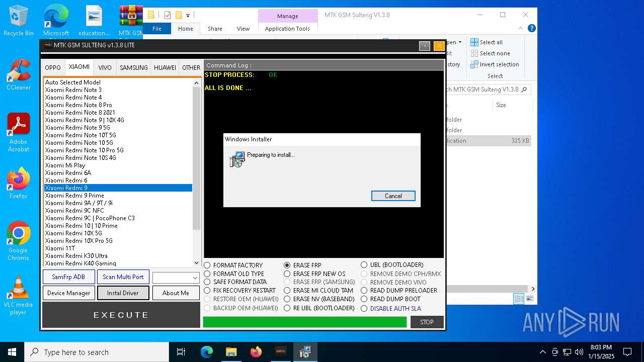Image resolution: width=644 pixels, height=362 pixels.
Task: Launch Firefox from the desktop icon
Action: 19,183
